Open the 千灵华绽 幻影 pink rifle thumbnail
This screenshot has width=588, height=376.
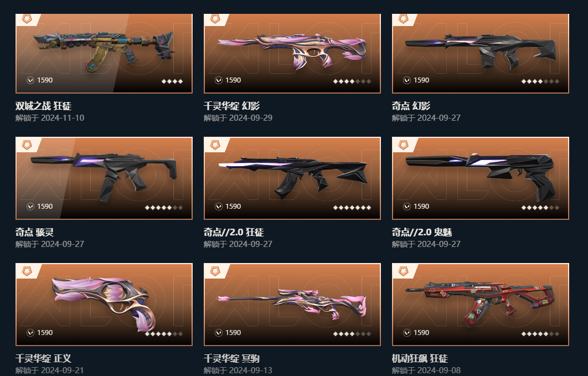pyautogui.click(x=292, y=53)
